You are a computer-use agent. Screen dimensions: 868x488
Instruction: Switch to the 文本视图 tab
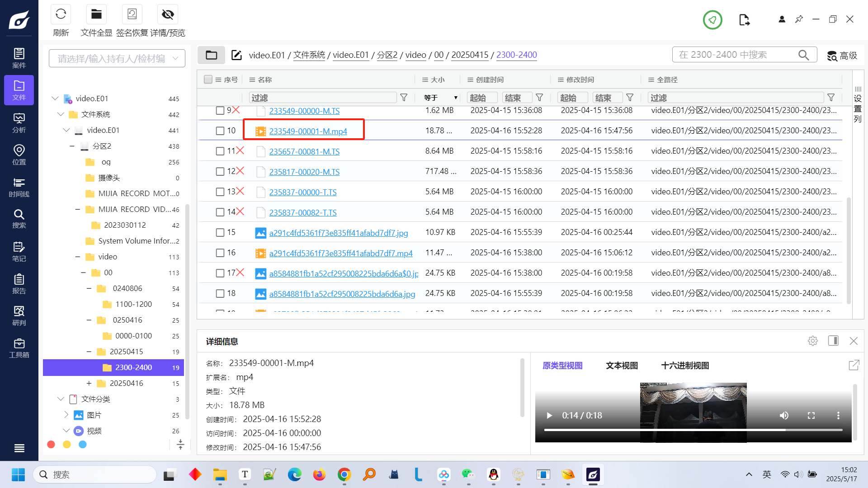[622, 366]
